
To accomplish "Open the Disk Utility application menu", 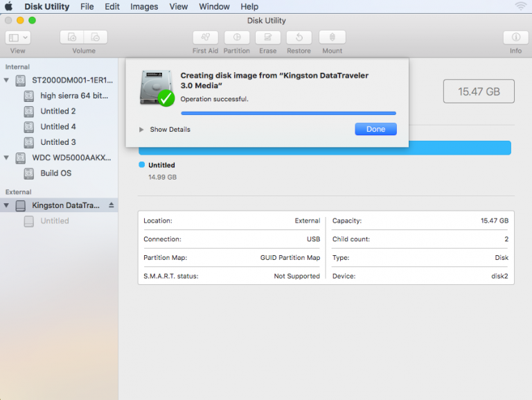I will (x=47, y=6).
